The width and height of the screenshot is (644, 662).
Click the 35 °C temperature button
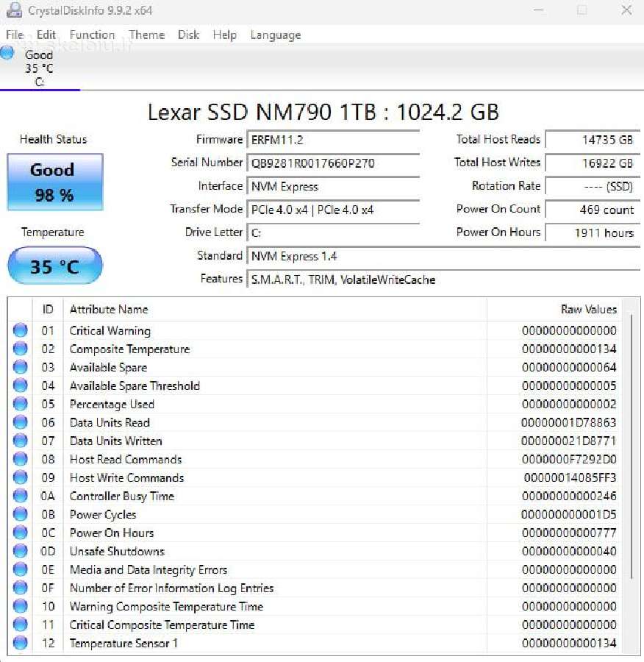click(x=55, y=266)
